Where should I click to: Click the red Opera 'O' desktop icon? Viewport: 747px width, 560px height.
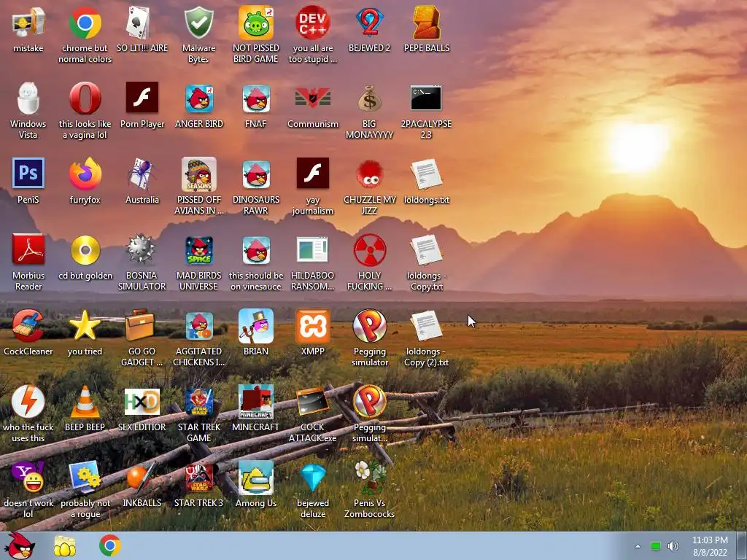85,98
